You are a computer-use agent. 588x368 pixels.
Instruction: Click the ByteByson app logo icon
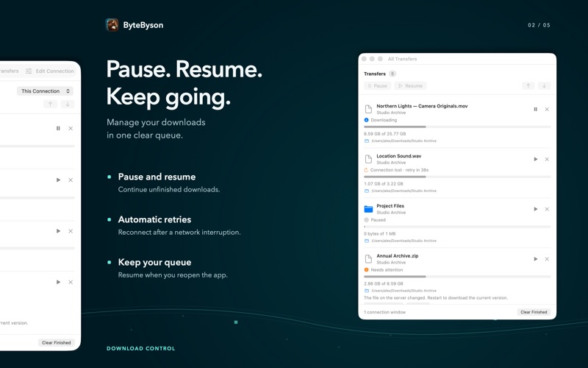click(112, 25)
